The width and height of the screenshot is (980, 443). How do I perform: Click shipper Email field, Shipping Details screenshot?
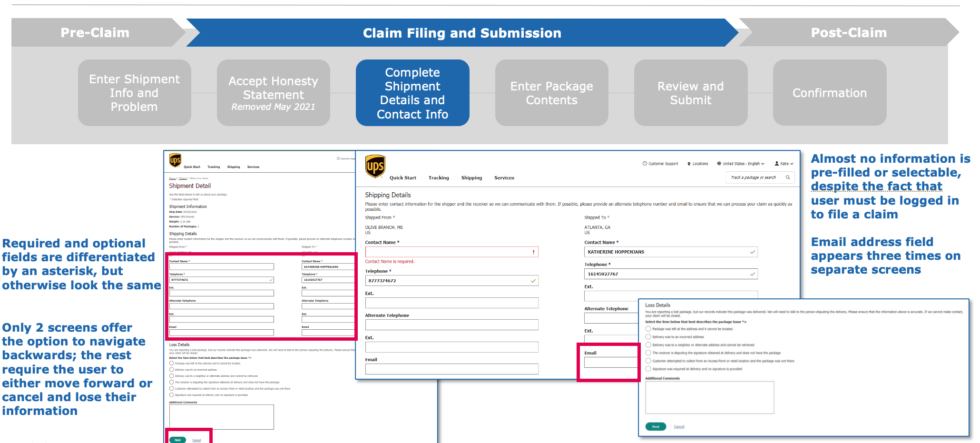coord(452,369)
